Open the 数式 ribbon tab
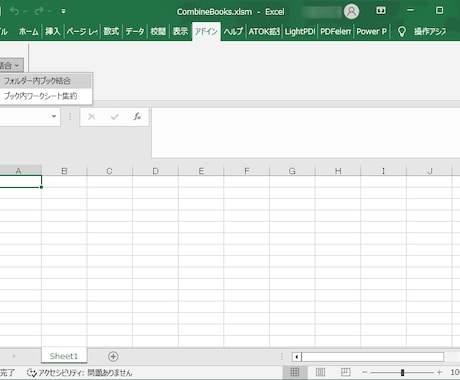 pyautogui.click(x=111, y=32)
